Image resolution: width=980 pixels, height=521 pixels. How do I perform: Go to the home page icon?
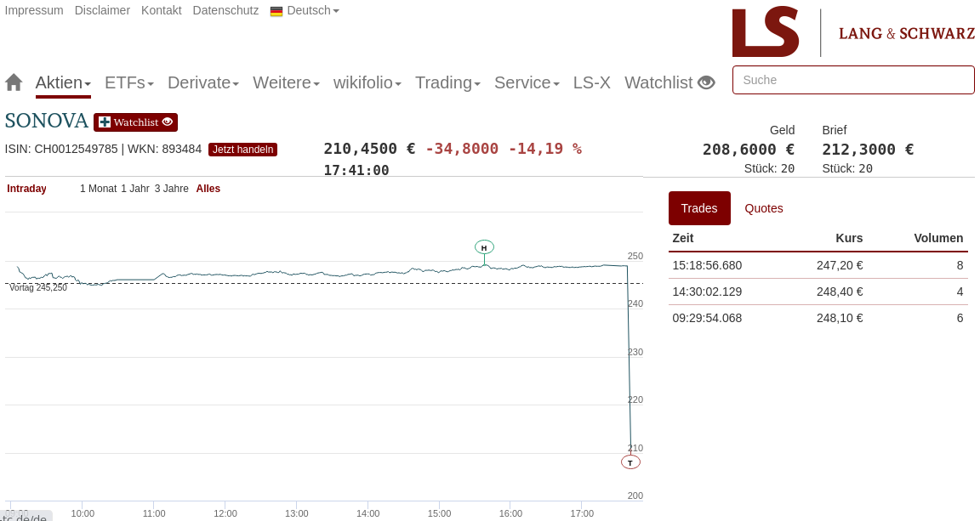click(14, 82)
